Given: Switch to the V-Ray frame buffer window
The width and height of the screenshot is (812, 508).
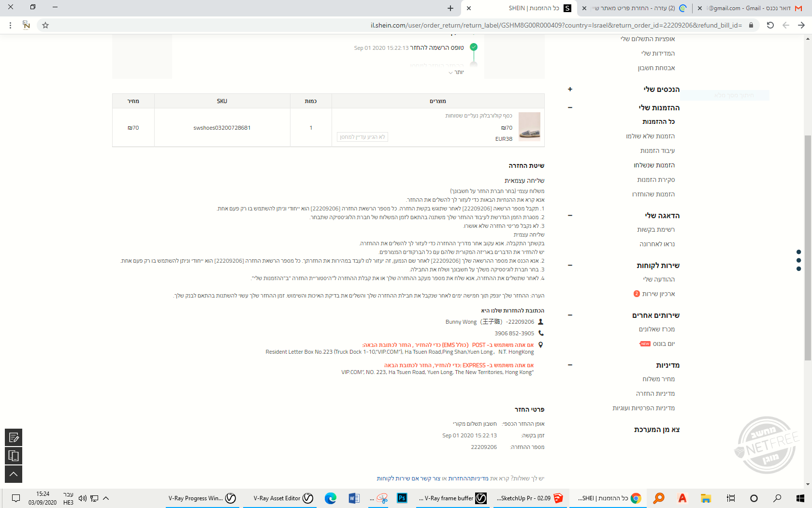Looking at the screenshot, I should 452,498.
